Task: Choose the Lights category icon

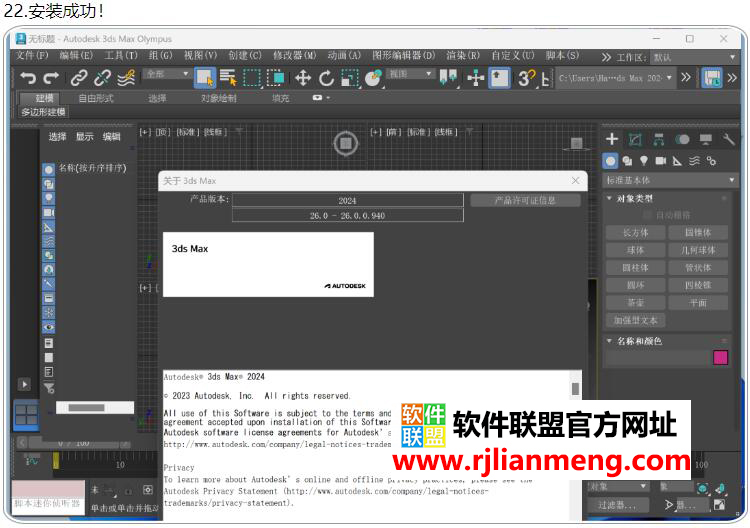Action: tap(644, 160)
